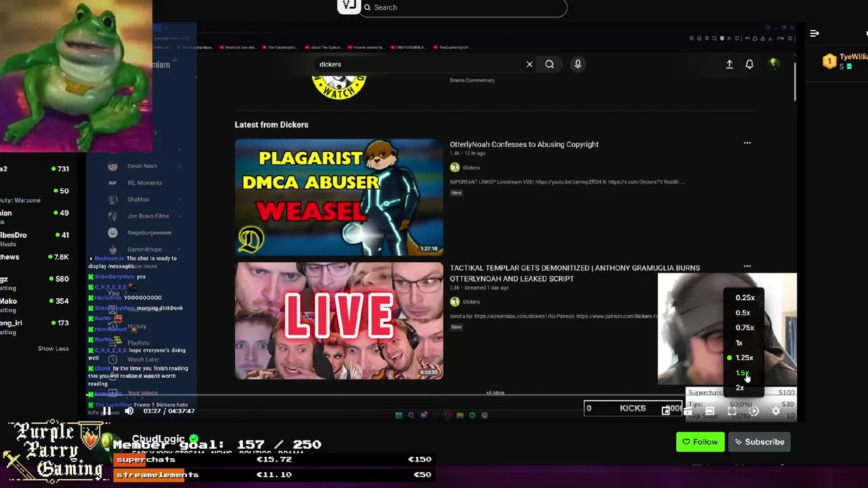Open the streamer with 7.6K viewers
The width and height of the screenshot is (868, 488).
click(35, 257)
